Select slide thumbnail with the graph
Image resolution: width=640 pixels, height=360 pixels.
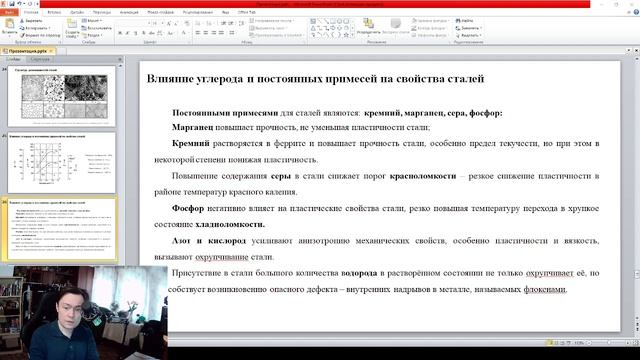62,162
